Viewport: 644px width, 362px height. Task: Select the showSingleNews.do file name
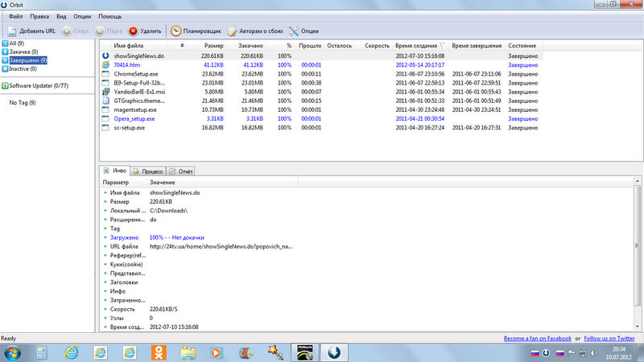[138, 56]
